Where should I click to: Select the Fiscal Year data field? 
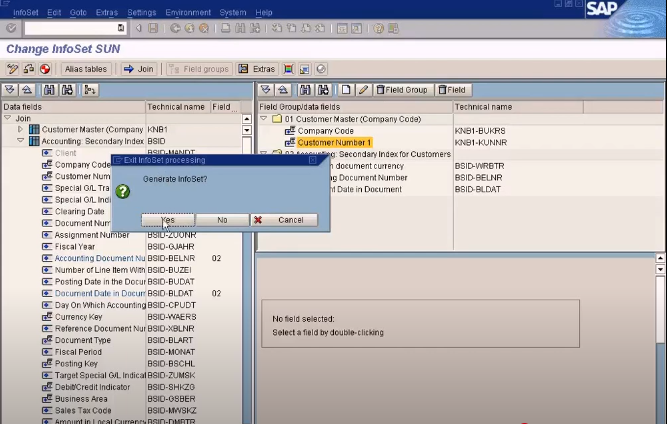75,246
